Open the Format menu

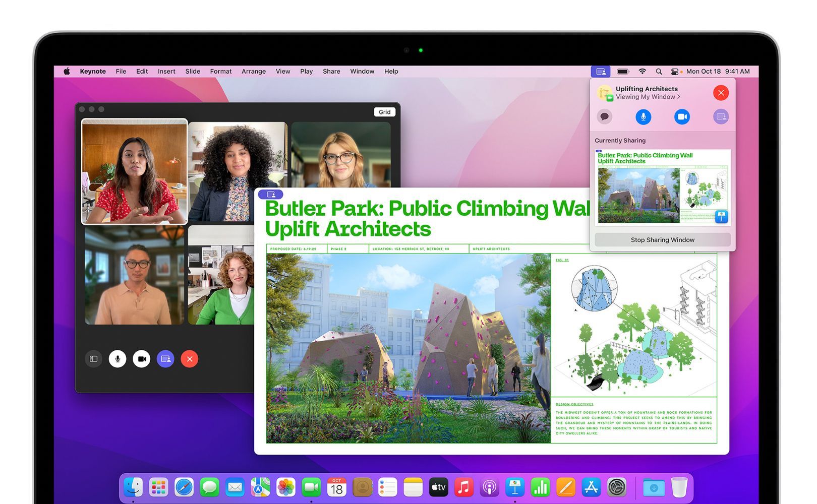click(221, 72)
